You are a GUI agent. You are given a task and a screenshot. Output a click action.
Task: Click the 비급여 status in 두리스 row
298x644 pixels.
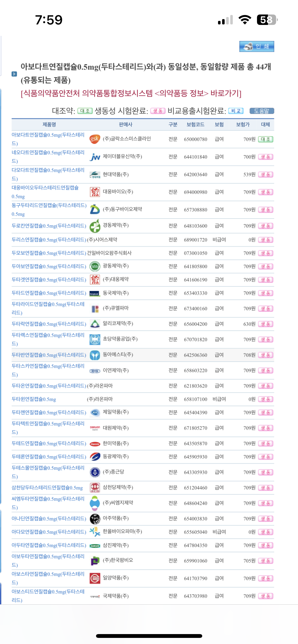click(219, 240)
